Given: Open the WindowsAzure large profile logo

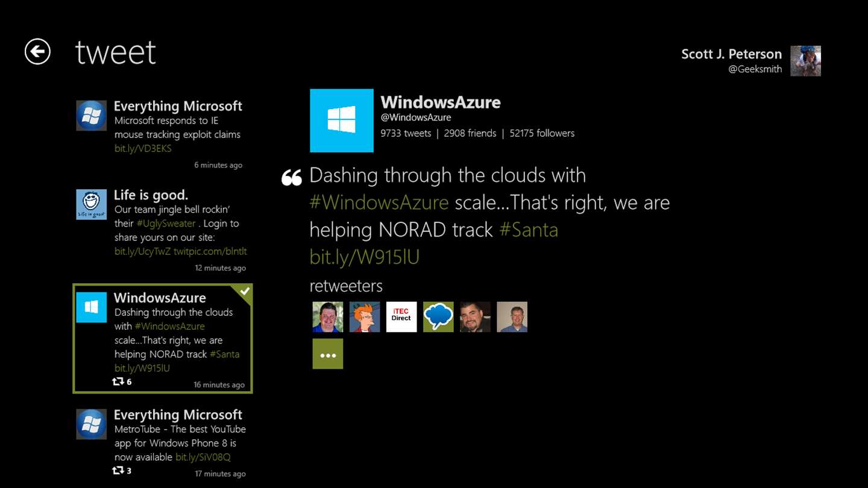Looking at the screenshot, I should [342, 120].
